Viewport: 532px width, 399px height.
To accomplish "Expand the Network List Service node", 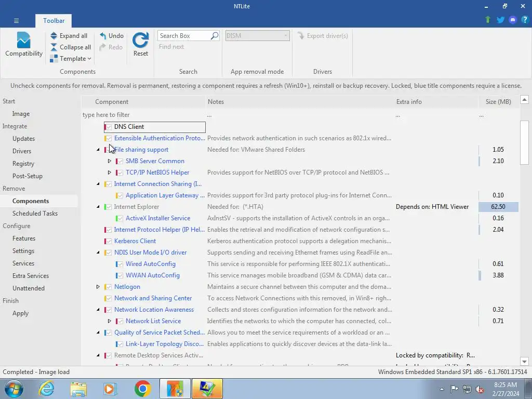I will click(109, 321).
